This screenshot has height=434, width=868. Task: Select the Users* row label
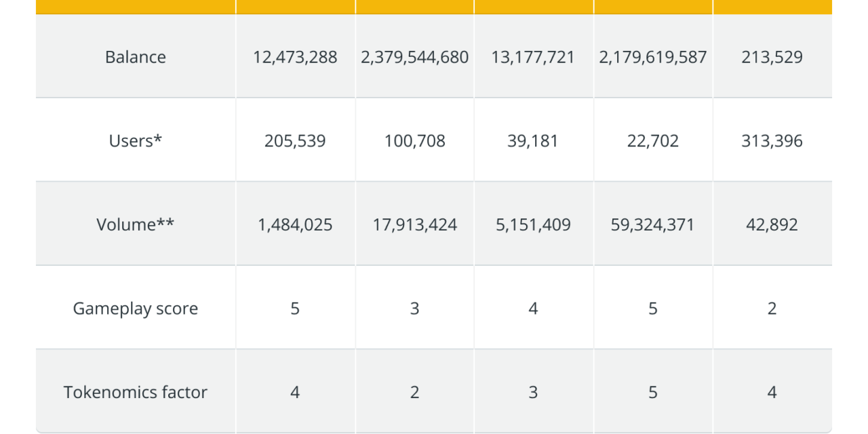click(x=136, y=141)
